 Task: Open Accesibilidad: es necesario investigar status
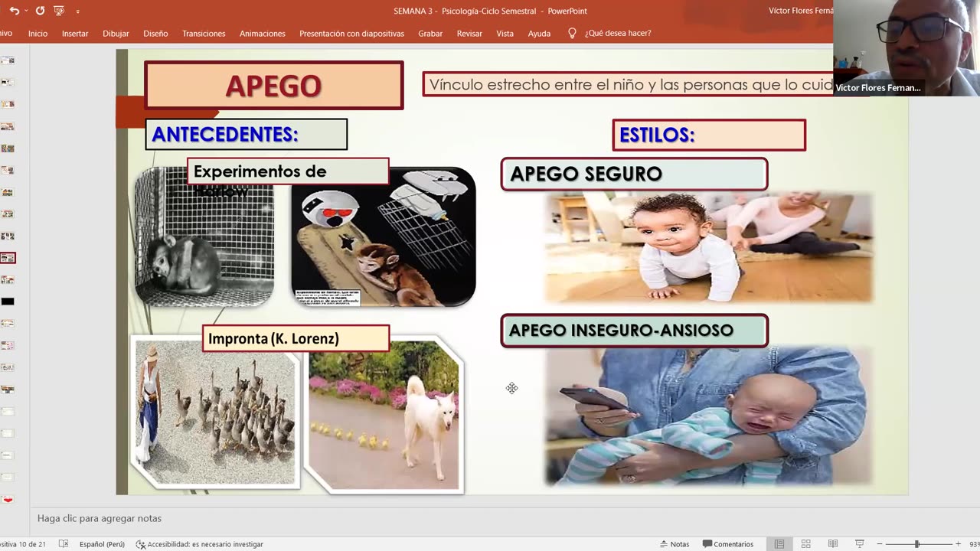click(x=200, y=544)
